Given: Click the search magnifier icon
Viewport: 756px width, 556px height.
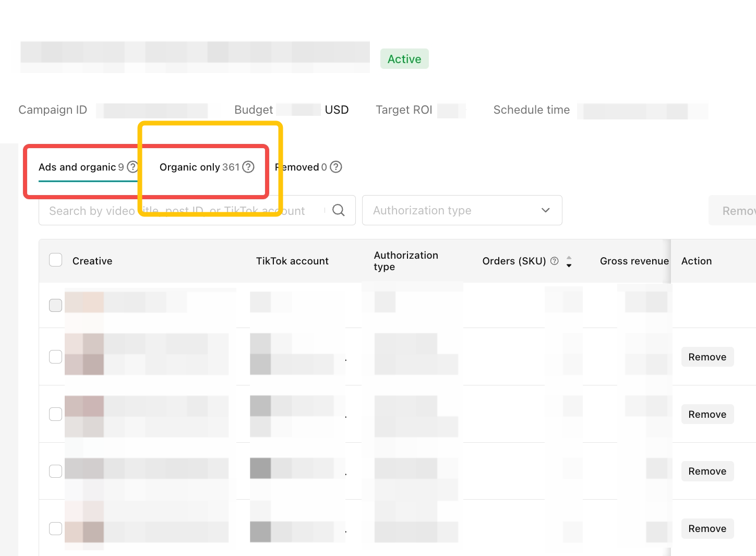Looking at the screenshot, I should pos(339,210).
